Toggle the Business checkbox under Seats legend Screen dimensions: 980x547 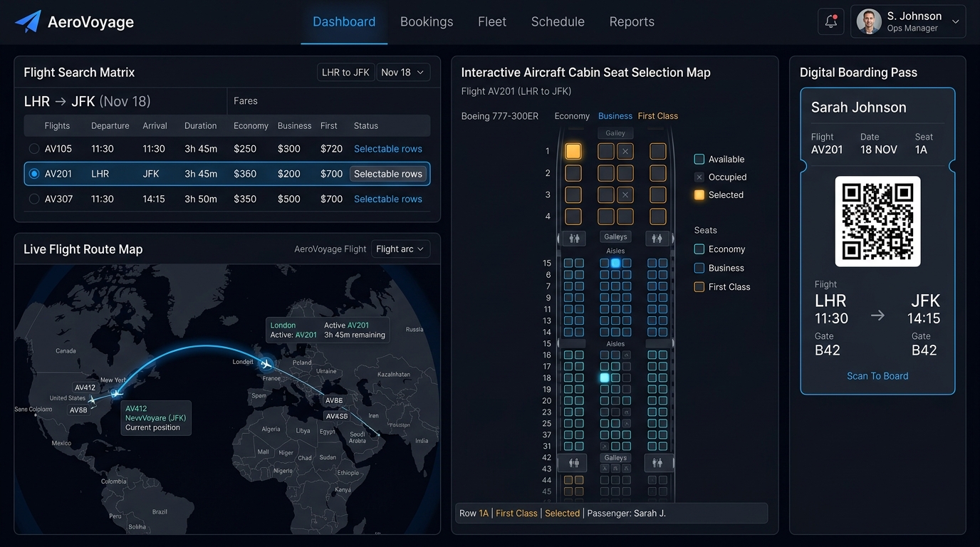click(699, 268)
